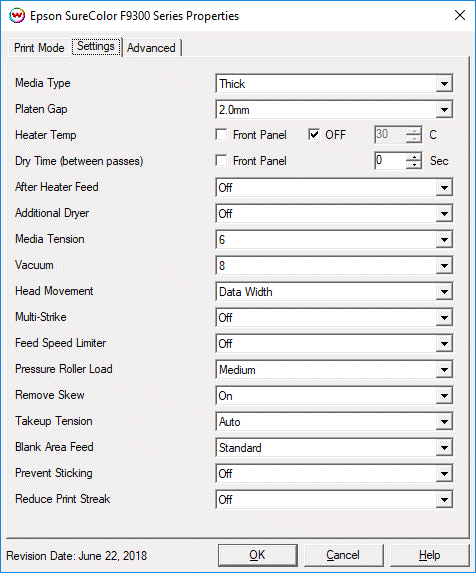Open the Remove Skew dropdown

click(x=334, y=395)
